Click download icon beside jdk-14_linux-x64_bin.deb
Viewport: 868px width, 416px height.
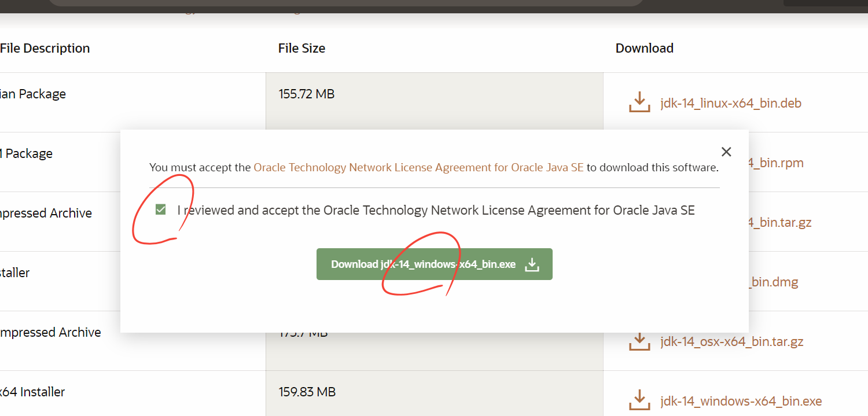click(639, 102)
